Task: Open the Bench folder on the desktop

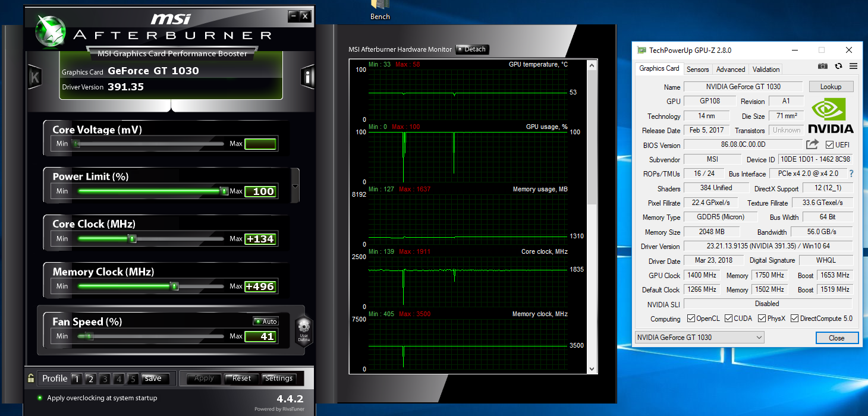Action: pos(380,10)
